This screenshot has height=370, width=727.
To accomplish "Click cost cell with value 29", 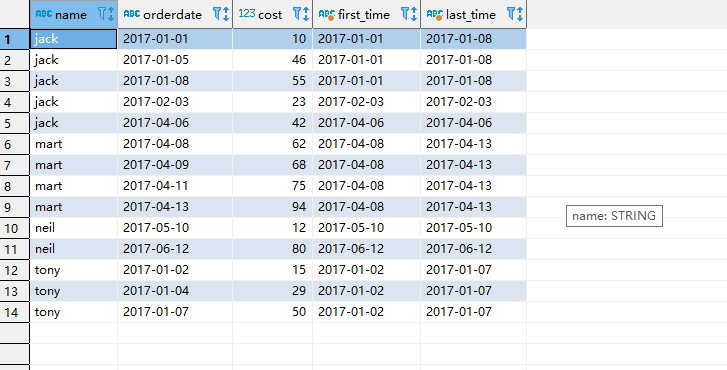I will [273, 291].
